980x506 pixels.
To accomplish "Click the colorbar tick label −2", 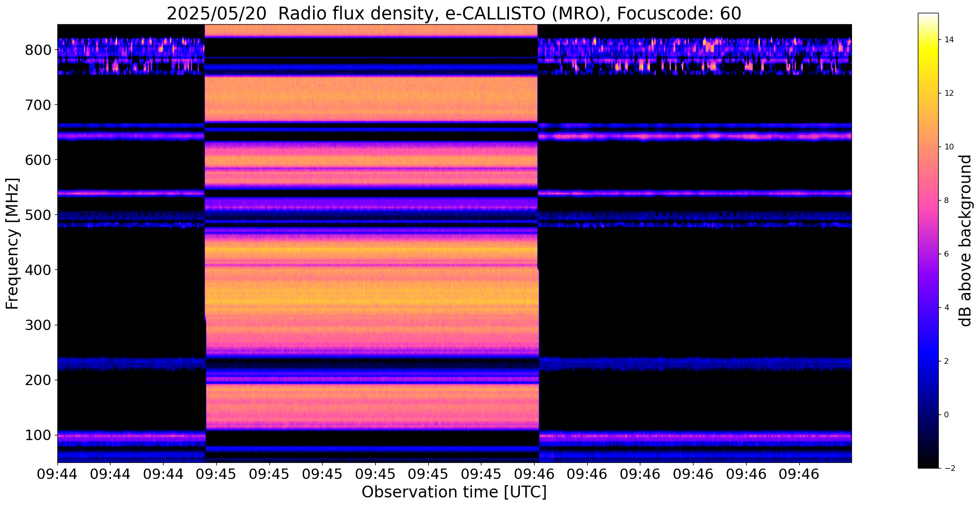I will tap(949, 468).
